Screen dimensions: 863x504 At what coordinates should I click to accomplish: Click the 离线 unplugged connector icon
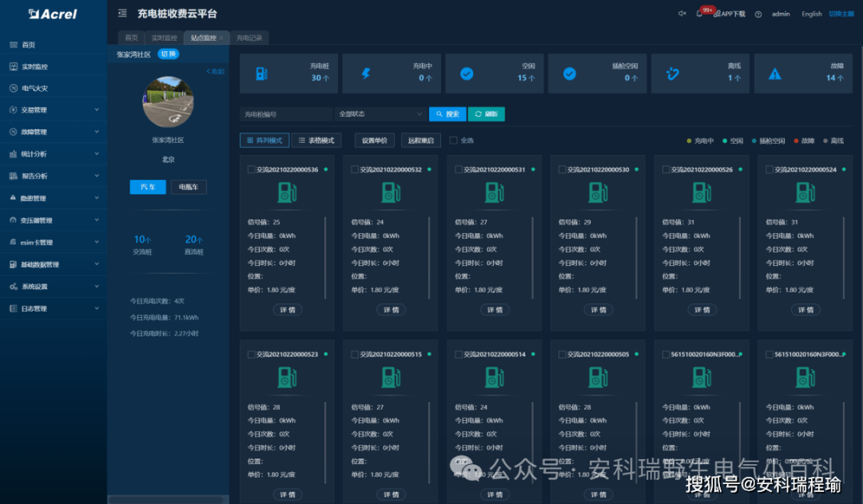point(673,73)
